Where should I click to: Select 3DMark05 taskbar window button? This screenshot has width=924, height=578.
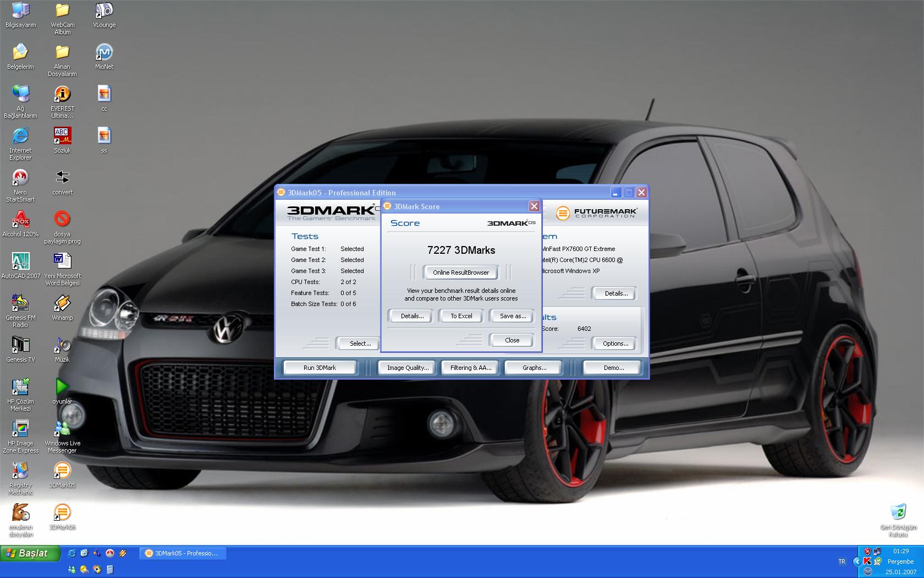click(183, 553)
